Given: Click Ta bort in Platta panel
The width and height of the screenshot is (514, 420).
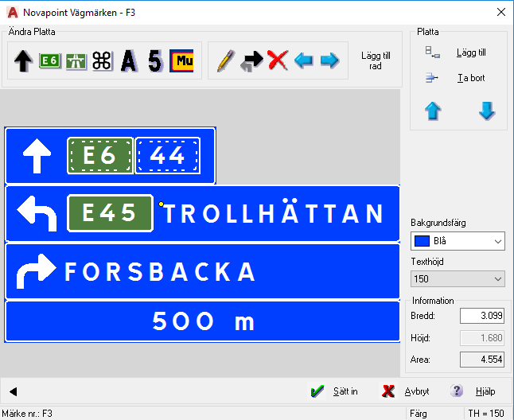Looking at the screenshot, I should (471, 78).
